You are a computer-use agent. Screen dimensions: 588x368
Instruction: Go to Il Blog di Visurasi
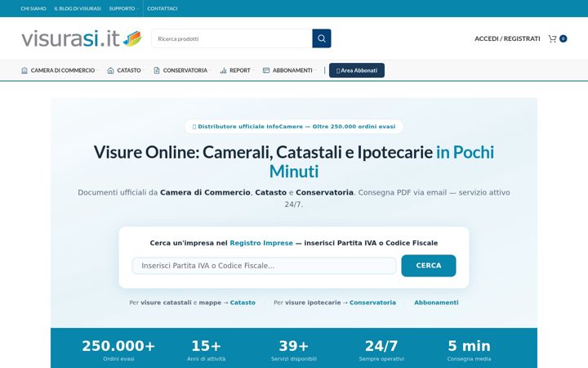click(78, 8)
